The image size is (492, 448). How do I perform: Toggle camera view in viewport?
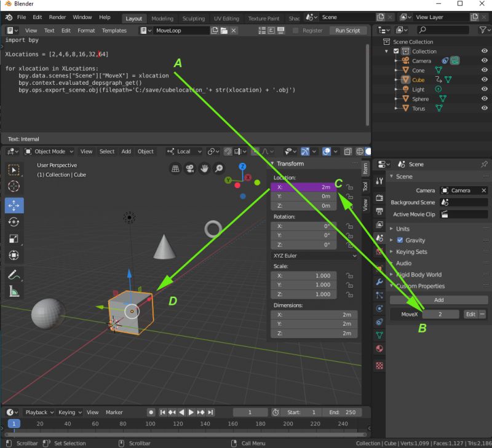tap(190, 168)
